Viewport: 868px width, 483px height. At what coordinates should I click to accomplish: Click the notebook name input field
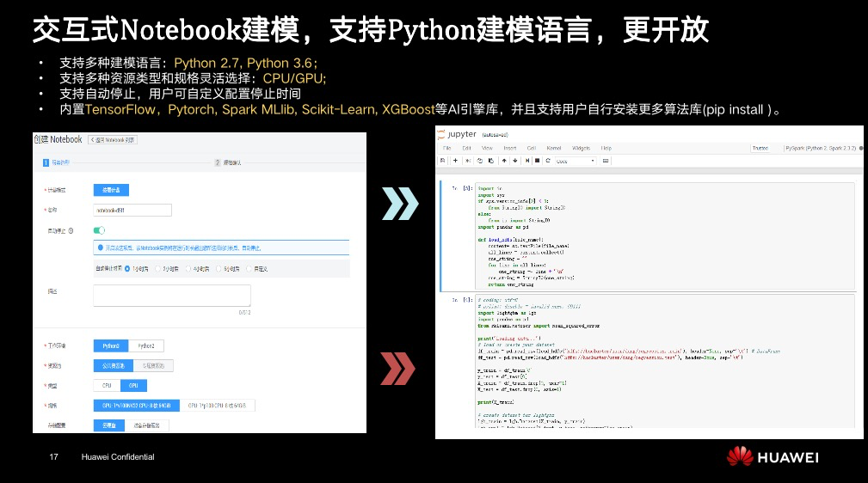click(132, 211)
